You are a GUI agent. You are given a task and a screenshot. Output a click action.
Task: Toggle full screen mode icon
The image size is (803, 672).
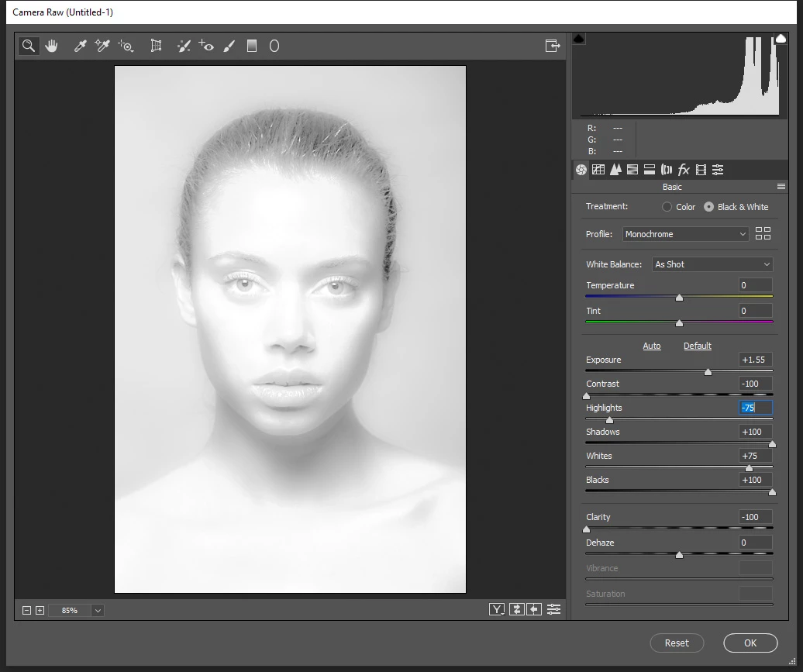(553, 46)
